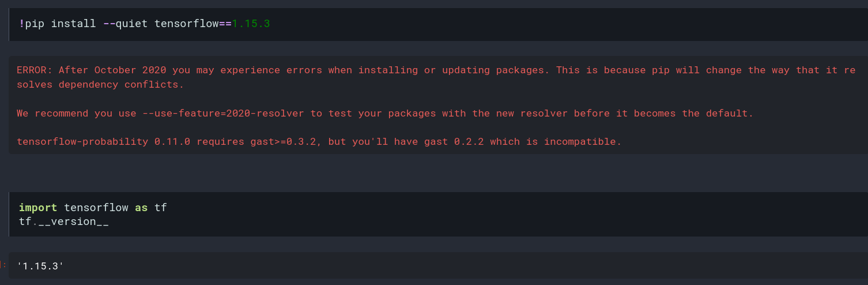Click the '!pip' command text
The image size is (868, 285).
click(x=32, y=24)
